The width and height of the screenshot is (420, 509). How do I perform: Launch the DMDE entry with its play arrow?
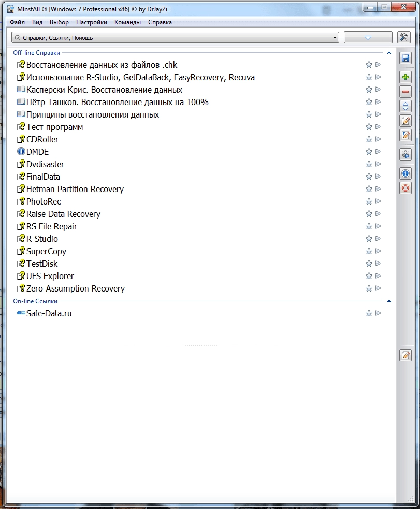pyautogui.click(x=378, y=152)
